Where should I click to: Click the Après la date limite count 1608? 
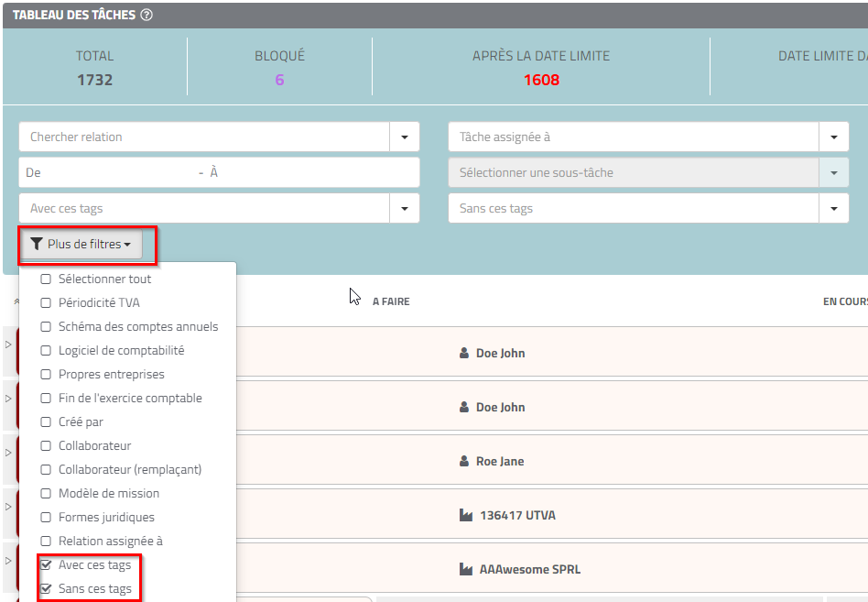[x=541, y=81]
